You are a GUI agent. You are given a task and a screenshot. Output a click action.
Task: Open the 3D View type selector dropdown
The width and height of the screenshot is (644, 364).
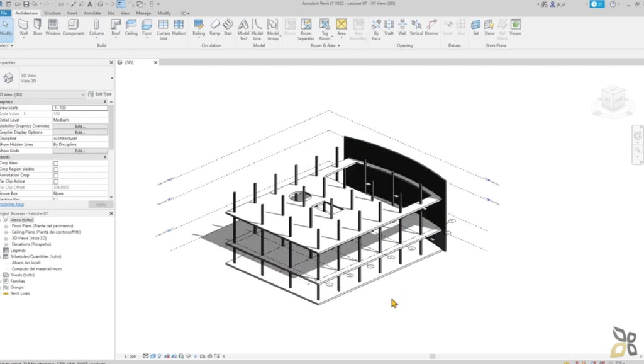point(112,78)
